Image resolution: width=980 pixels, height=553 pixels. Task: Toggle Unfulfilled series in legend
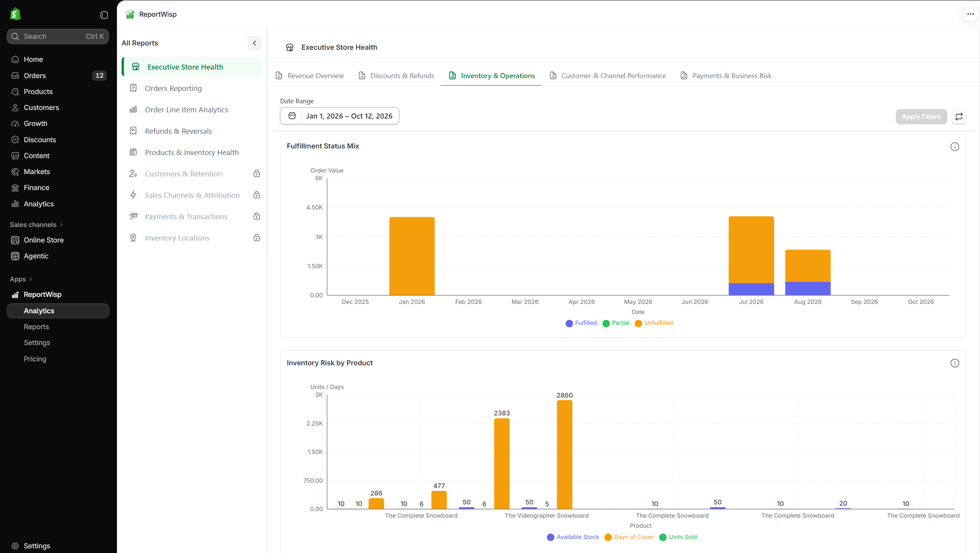point(654,323)
